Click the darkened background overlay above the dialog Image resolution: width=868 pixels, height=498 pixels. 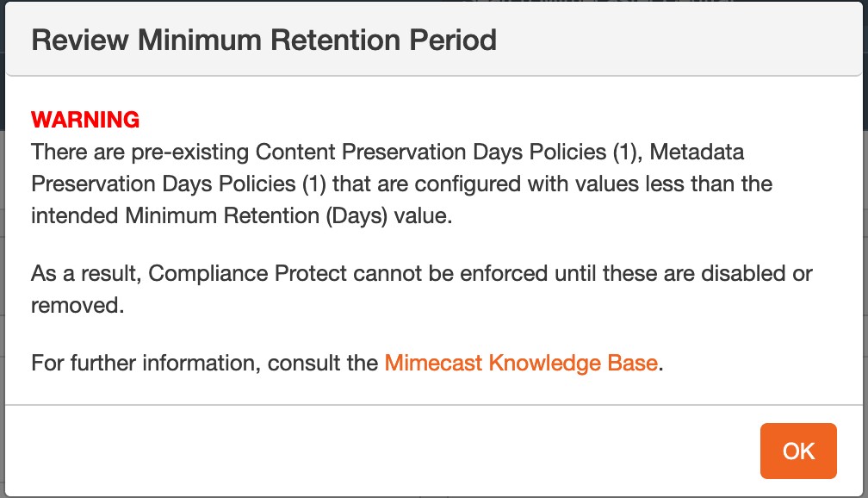[434, 4]
